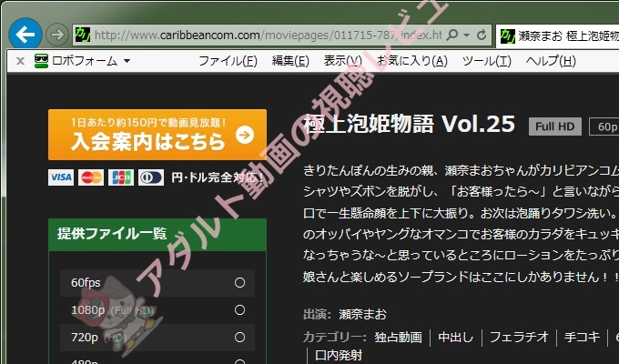
Task: Open the 手コキ category link
Action: pyautogui.click(x=582, y=337)
